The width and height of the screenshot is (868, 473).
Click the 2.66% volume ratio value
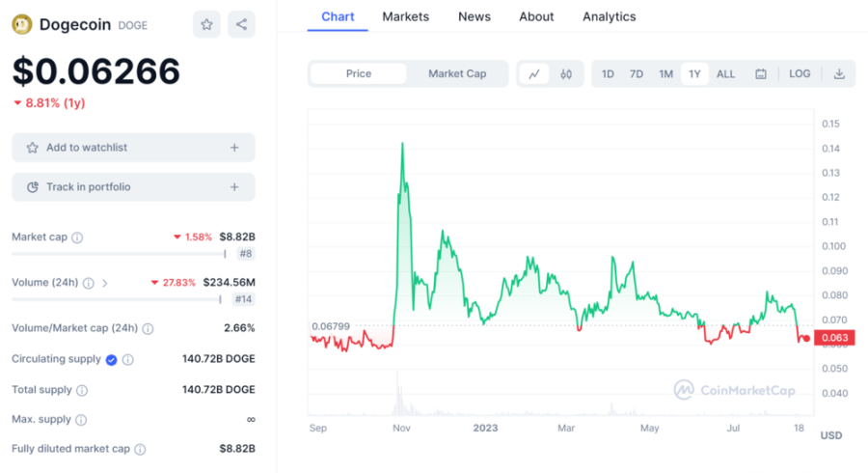(239, 328)
